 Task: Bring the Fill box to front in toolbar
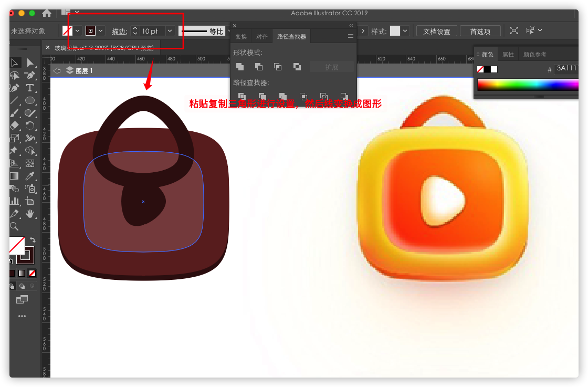16,245
